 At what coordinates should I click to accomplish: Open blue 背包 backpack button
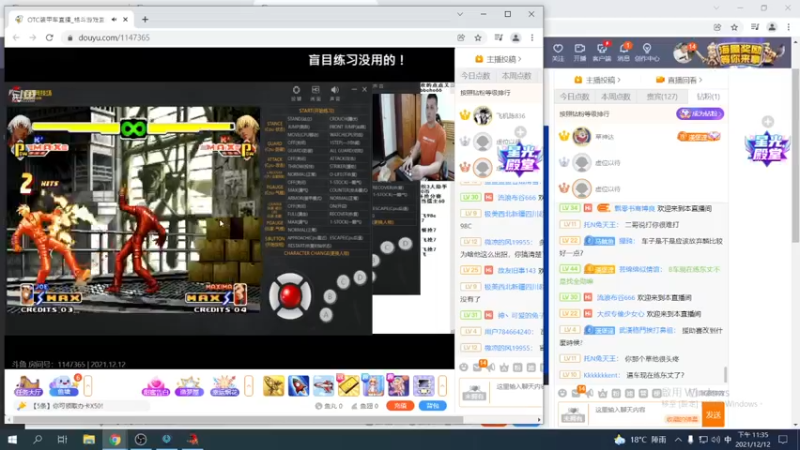pos(433,406)
